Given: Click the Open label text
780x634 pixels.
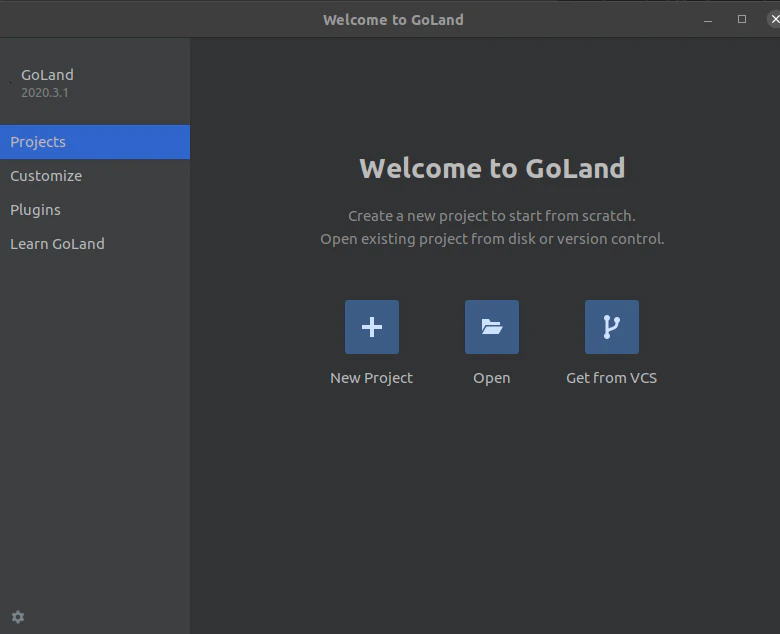Looking at the screenshot, I should point(491,378).
